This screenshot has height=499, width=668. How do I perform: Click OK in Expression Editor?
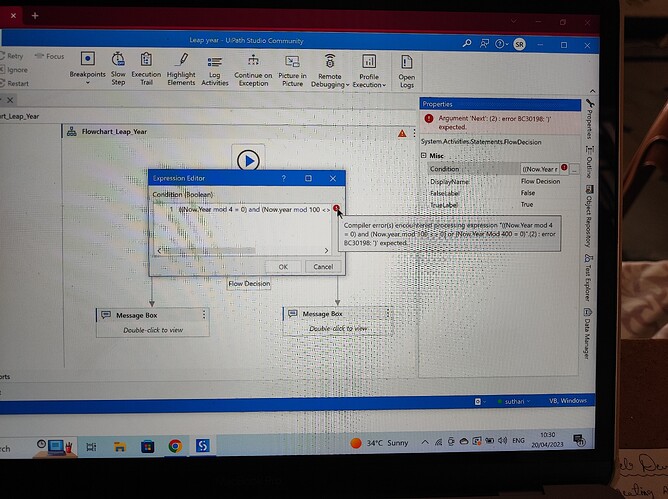[x=283, y=267]
